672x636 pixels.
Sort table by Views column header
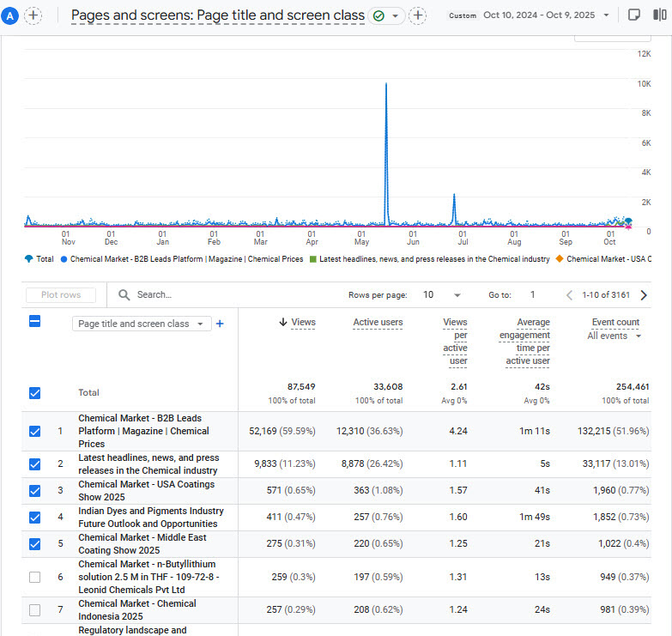tap(302, 323)
